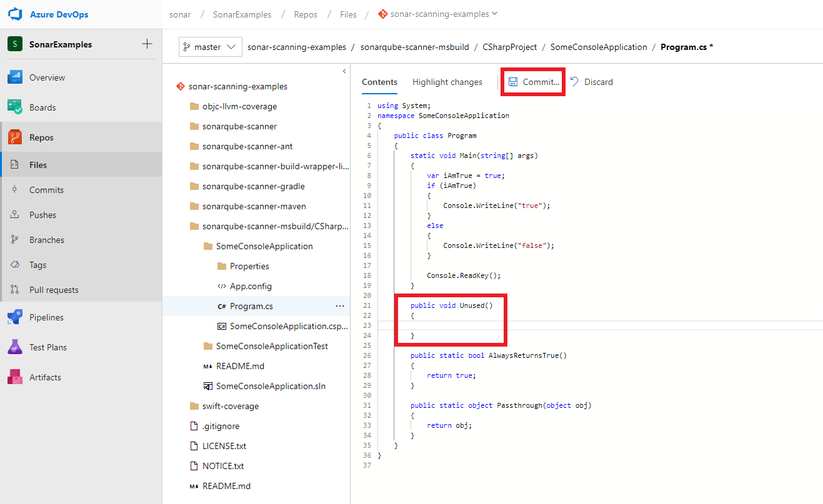The height and width of the screenshot is (504, 823).
Task: Select the Contents tab
Action: tap(379, 82)
